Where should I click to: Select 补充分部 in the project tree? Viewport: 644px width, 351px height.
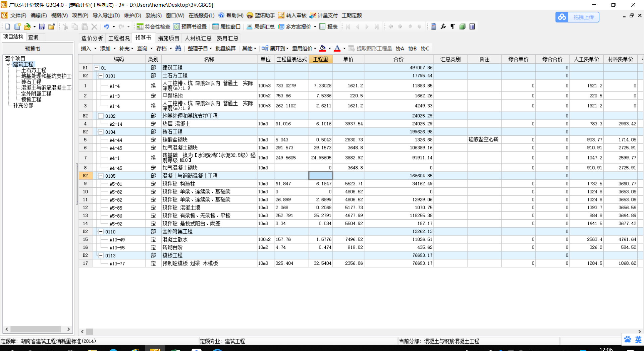point(23,105)
